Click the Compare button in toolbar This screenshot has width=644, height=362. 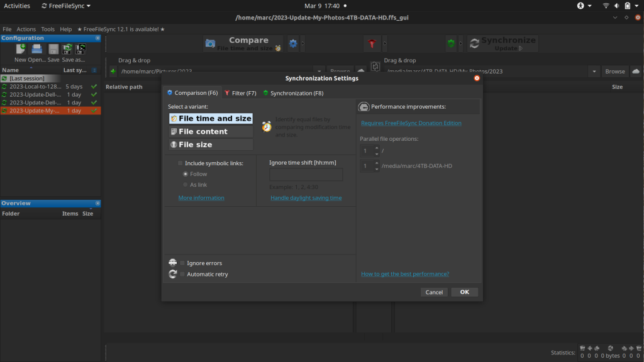point(243,43)
